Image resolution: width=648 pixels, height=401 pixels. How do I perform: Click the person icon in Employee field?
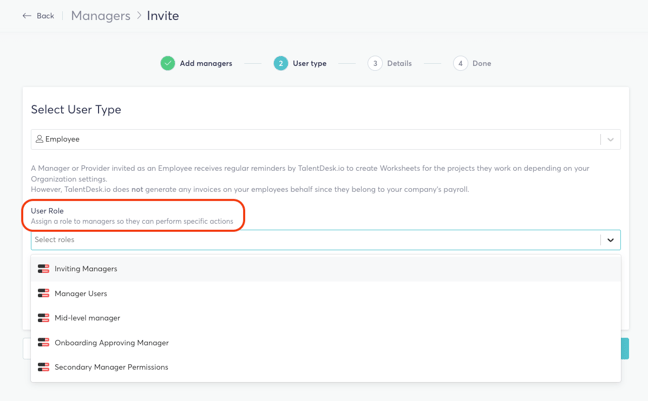39,139
